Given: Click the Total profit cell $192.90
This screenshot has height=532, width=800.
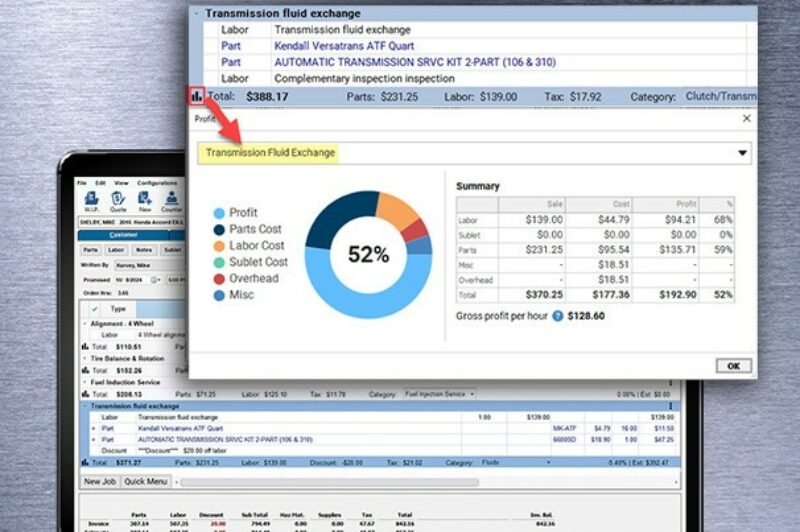Looking at the screenshot, I should 665,294.
